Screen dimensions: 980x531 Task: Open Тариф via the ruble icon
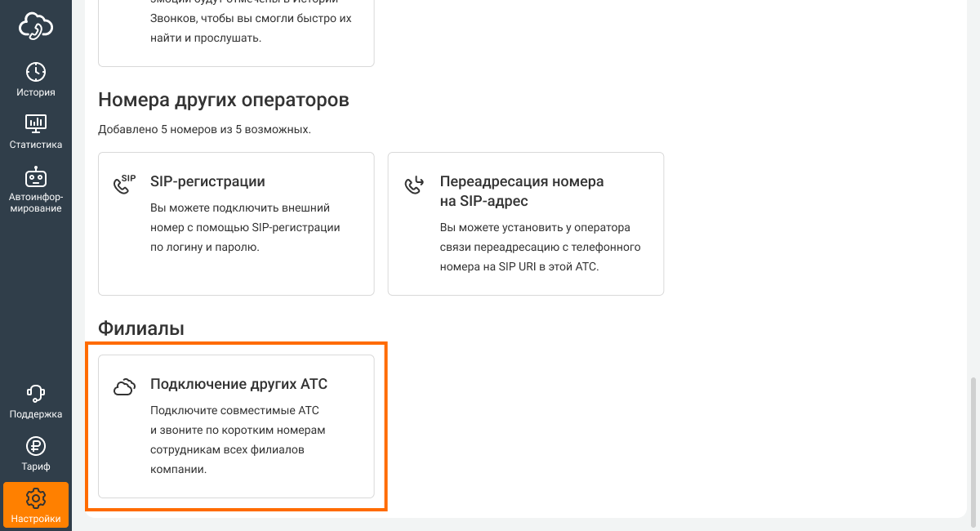click(36, 446)
